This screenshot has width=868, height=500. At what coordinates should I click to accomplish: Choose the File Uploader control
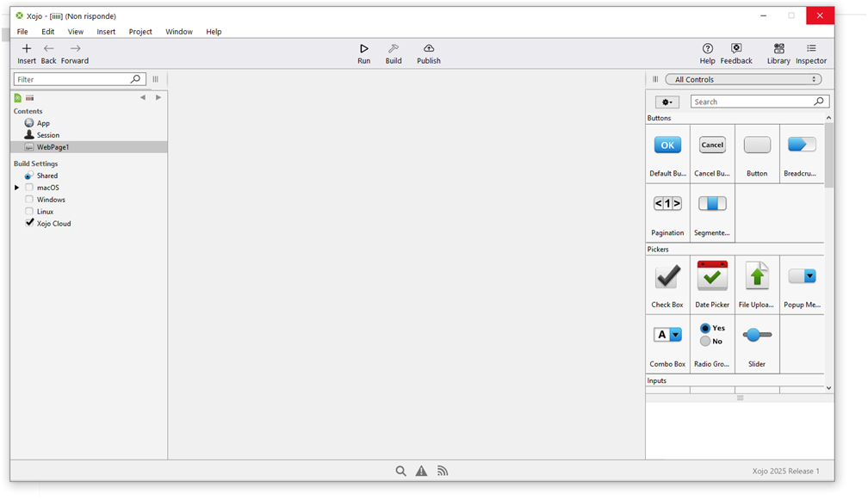coord(757,284)
